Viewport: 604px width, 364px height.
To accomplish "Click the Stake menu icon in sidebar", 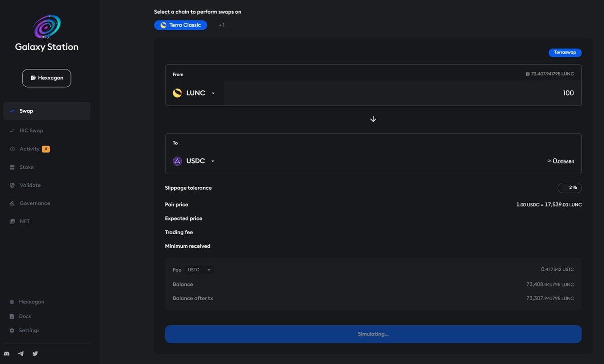I will point(12,167).
